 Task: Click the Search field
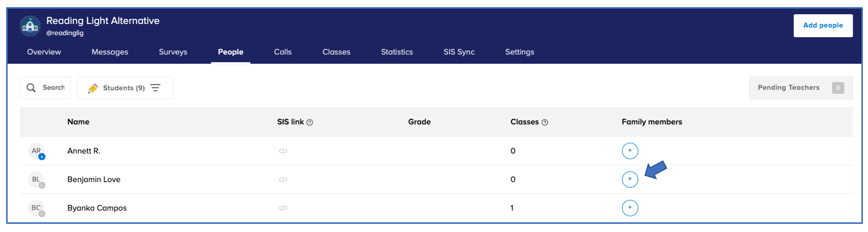(x=46, y=88)
